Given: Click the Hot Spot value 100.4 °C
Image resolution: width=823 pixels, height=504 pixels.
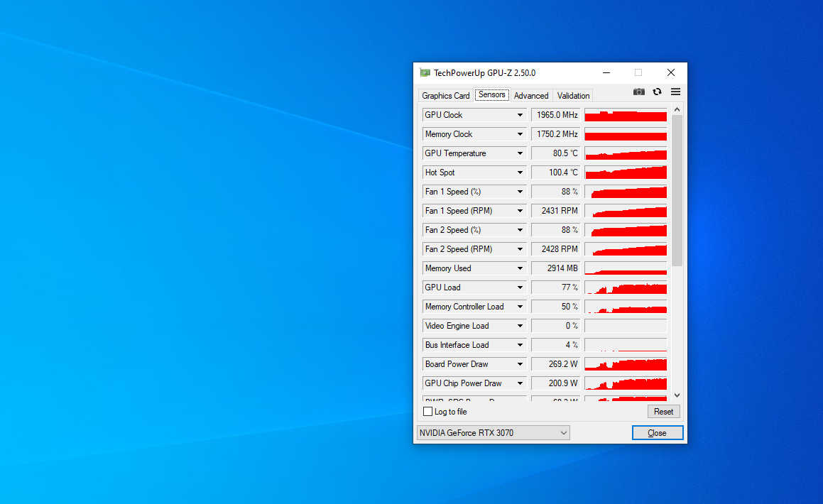Looking at the screenshot, I should [556, 172].
